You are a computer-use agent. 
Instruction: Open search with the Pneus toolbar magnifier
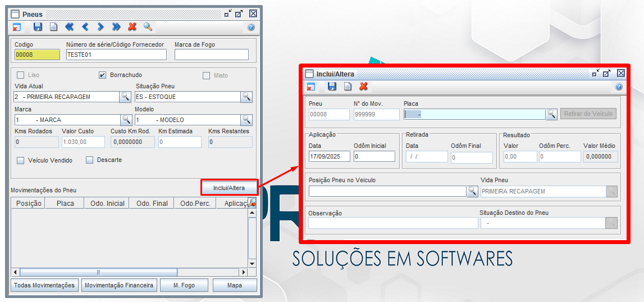pos(148,26)
